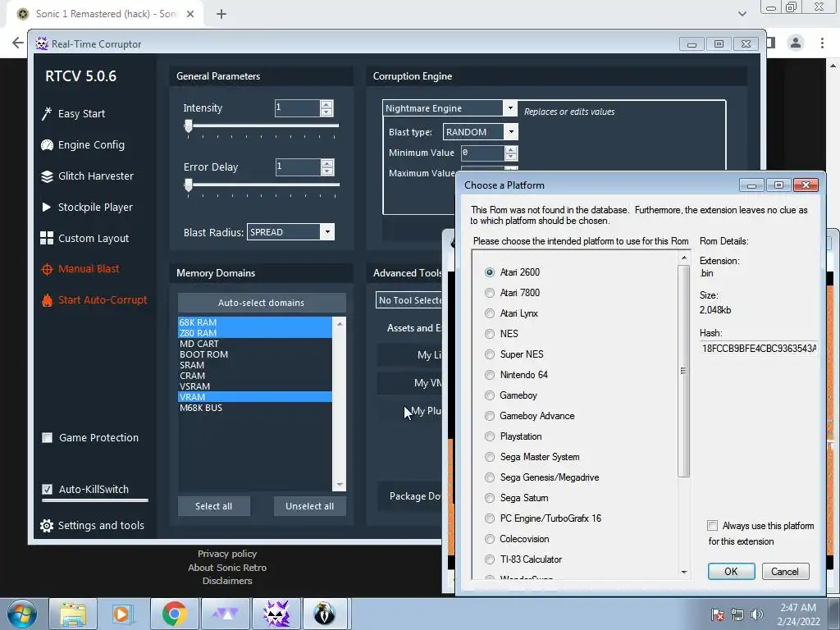Open Engine Config gauge icon
840x630 pixels.
tap(47, 144)
